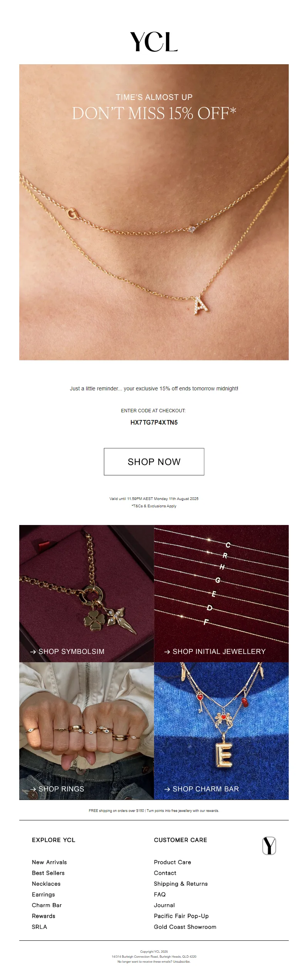Screen dimensions: 308x980
Task: Open Pacific Fair Pop-Up link
Action: [x=181, y=916]
